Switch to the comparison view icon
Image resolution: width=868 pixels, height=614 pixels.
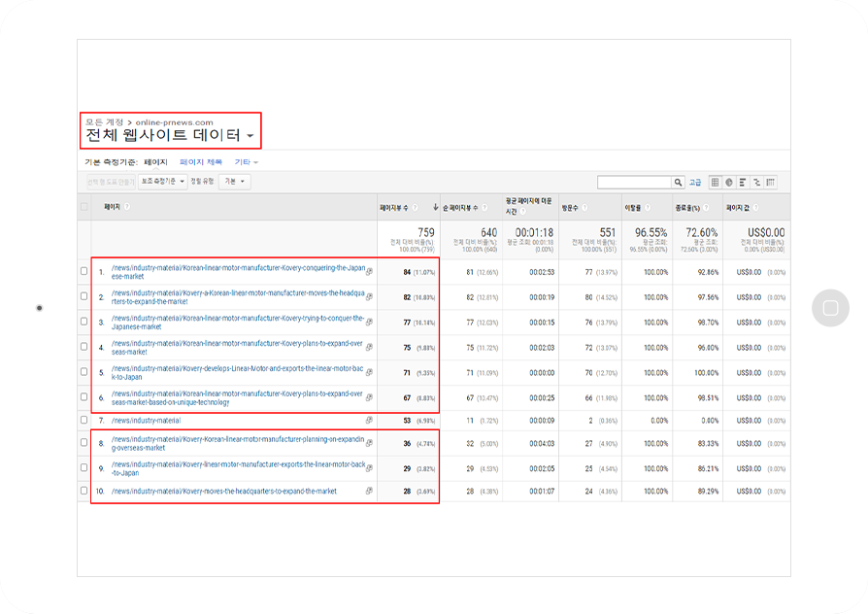[x=756, y=183]
